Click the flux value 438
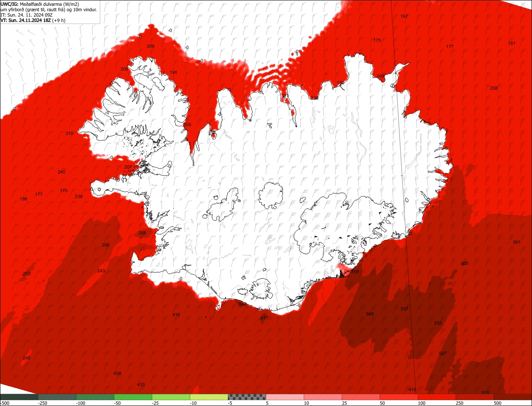Viewport: 532px width, 406px height. point(117,373)
